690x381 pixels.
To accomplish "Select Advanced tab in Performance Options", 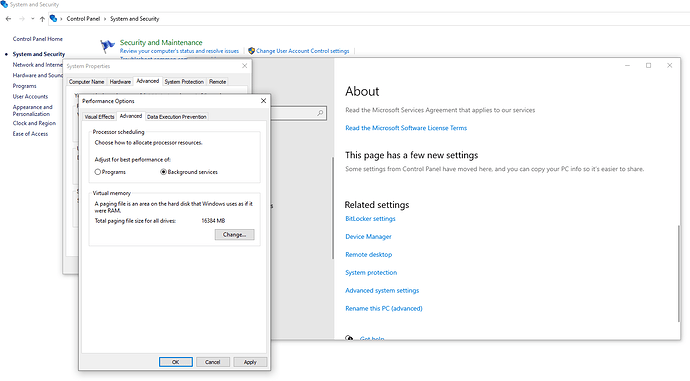I will [x=131, y=116].
